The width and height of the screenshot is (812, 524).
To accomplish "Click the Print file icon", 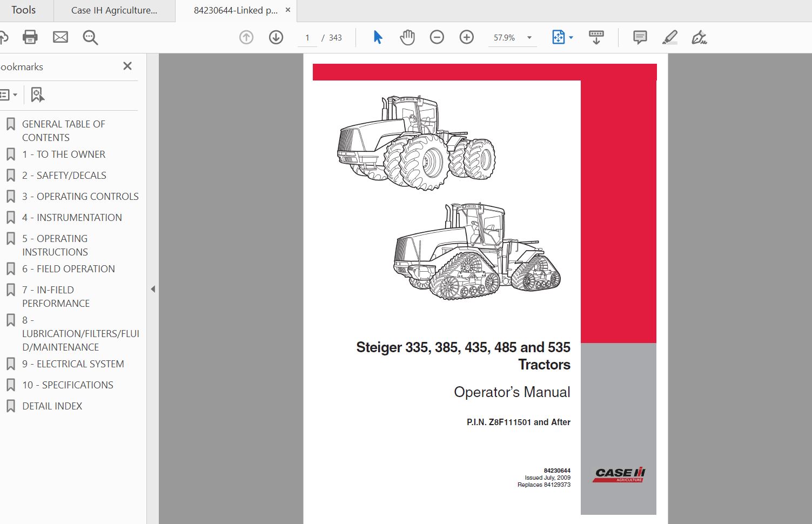I will click(30, 37).
